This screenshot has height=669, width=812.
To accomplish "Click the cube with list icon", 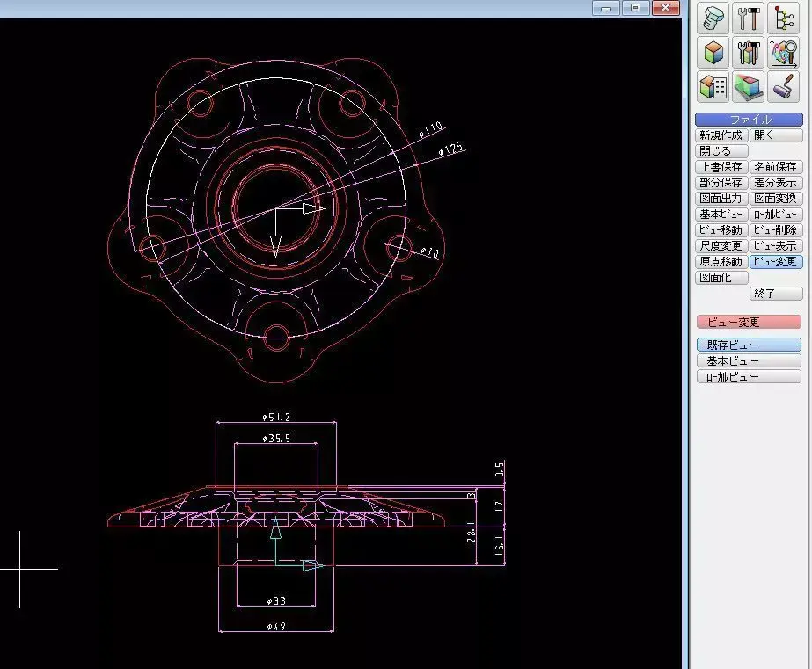I will pyautogui.click(x=713, y=86).
